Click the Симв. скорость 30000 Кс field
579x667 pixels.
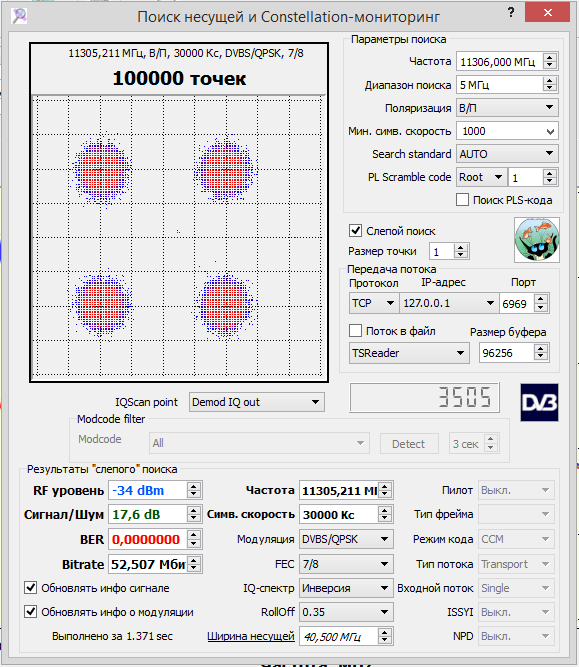[x=339, y=514]
